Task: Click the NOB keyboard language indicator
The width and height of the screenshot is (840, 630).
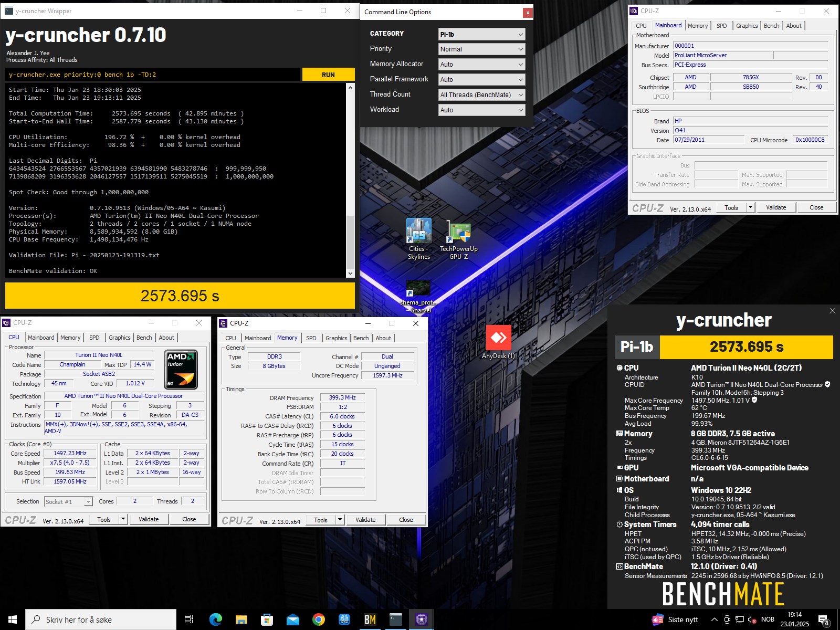Action: coord(768,619)
